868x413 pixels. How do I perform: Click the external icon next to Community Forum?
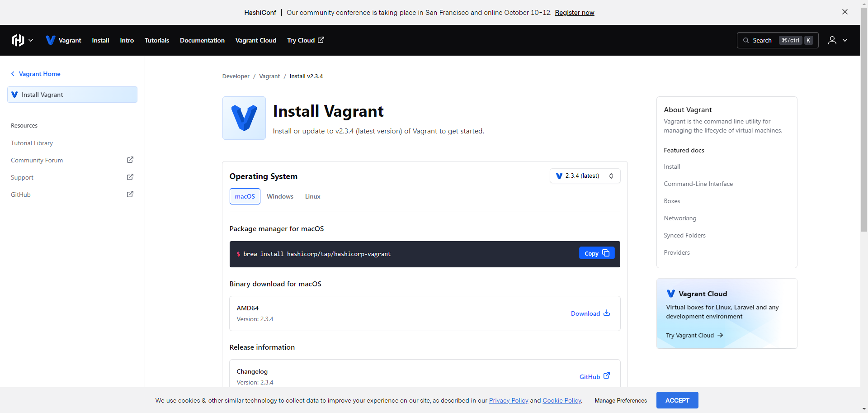(130, 160)
